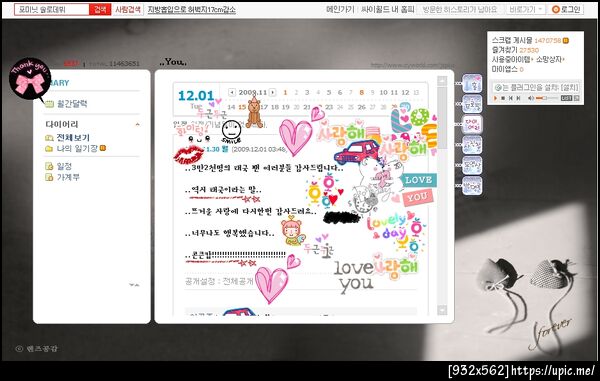Click the 12.01 current date label
Image resolution: width=600 pixels, height=381 pixels.
(196, 95)
